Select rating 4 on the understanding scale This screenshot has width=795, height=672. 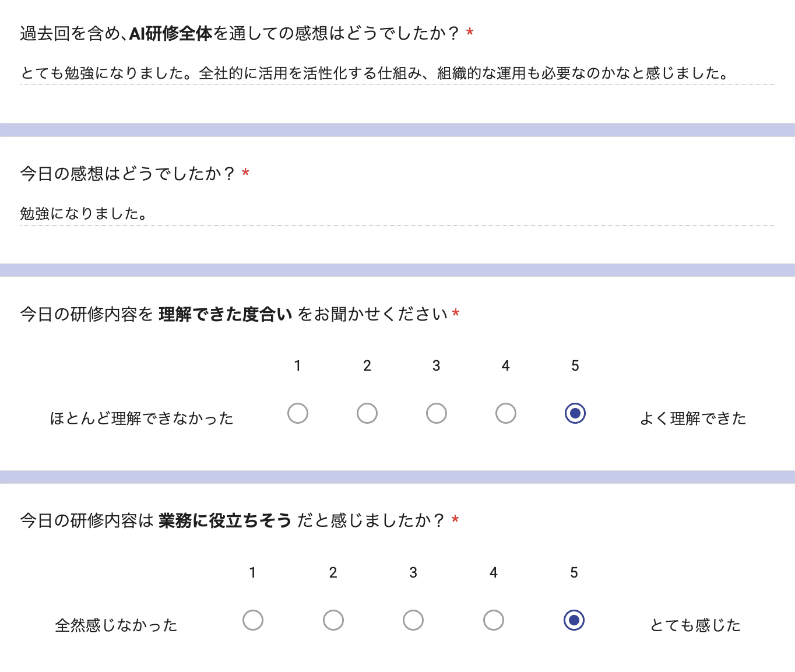click(505, 413)
